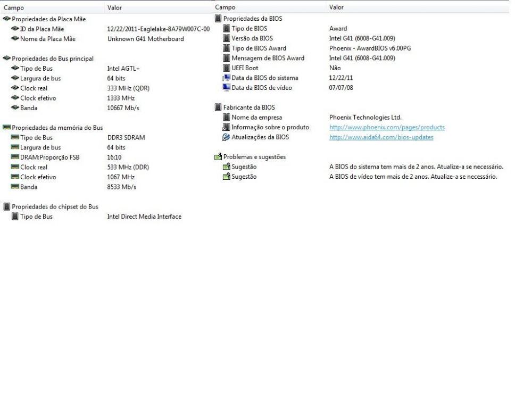Image resolution: width=532 pixels, height=399 pixels.
Task: Click the memory icon beside DRAM:Proporção FSB
Action: [14, 157]
